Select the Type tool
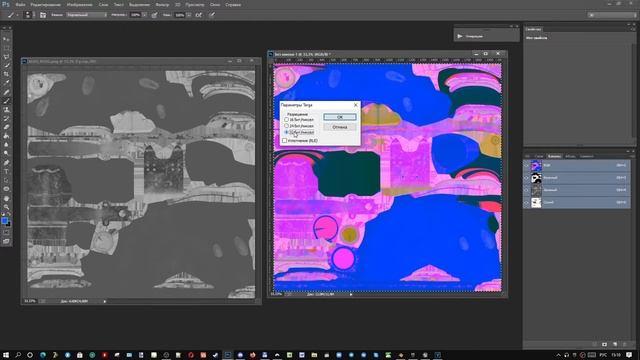The width and height of the screenshot is (640, 360). point(6,171)
